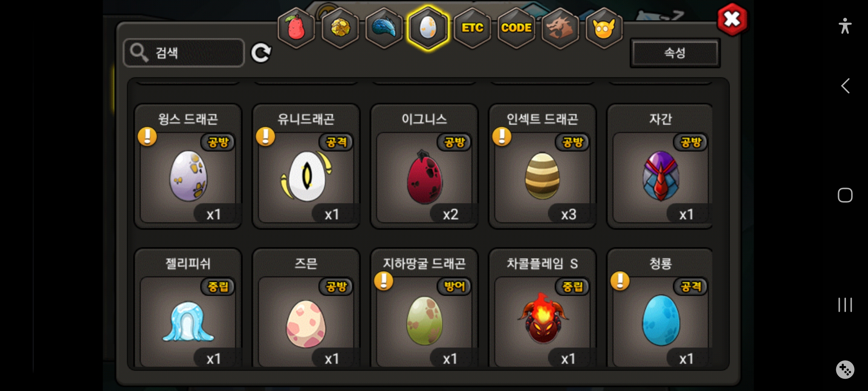Close the inventory with the red X
This screenshot has height=391, width=868.
[x=732, y=20]
